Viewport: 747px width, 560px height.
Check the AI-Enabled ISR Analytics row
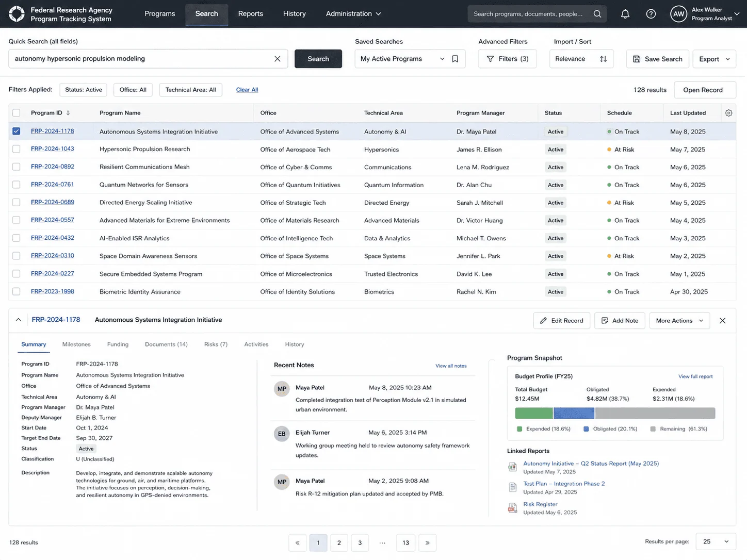pos(17,238)
